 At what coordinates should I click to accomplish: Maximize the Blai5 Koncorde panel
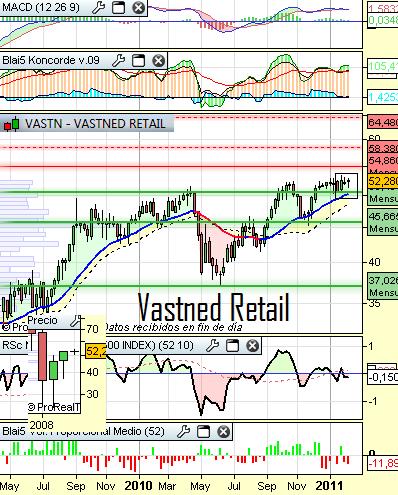(x=138, y=61)
